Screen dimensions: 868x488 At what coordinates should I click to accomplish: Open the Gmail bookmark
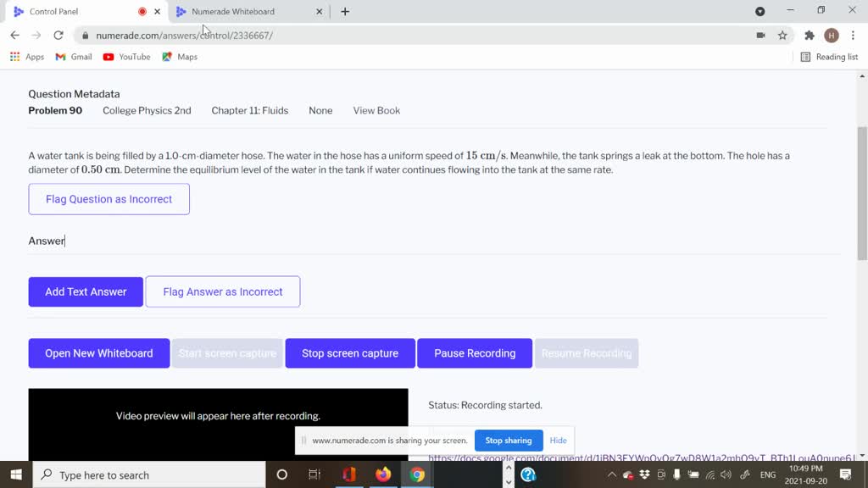click(74, 57)
